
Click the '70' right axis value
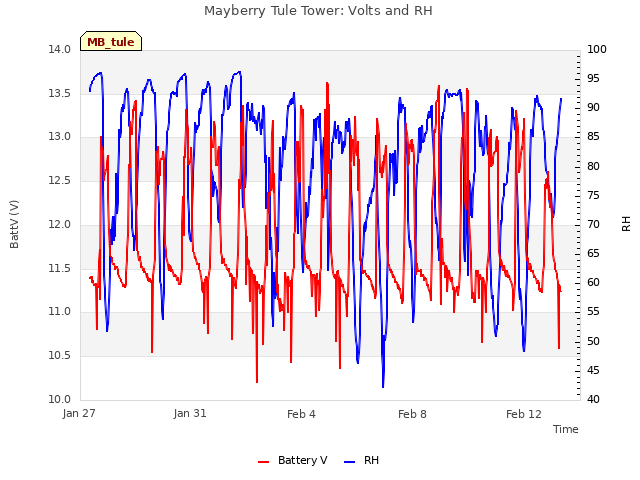593,224
